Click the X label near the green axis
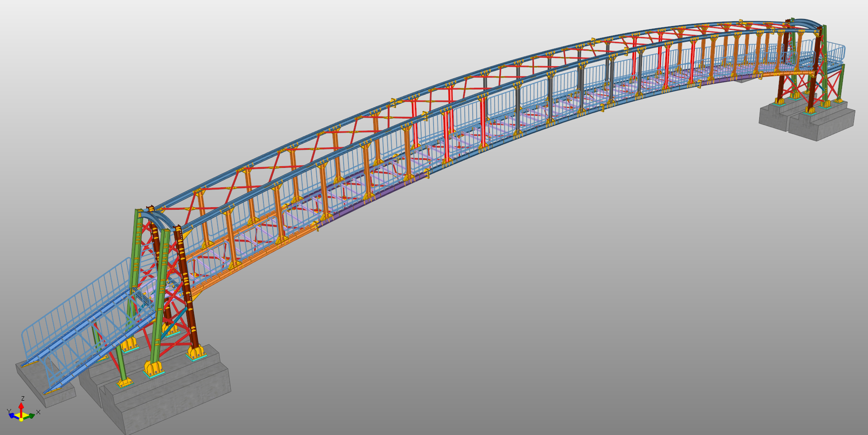 pyautogui.click(x=38, y=412)
